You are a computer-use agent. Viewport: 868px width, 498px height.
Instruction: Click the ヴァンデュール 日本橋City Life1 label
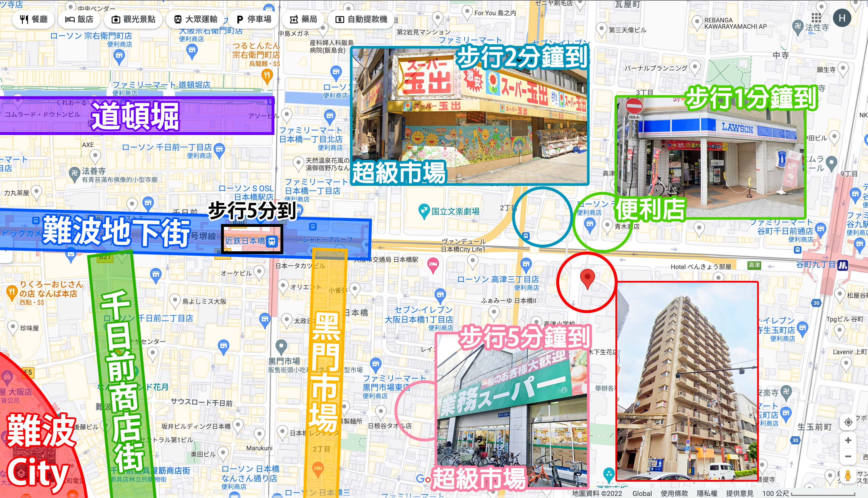[463, 246]
